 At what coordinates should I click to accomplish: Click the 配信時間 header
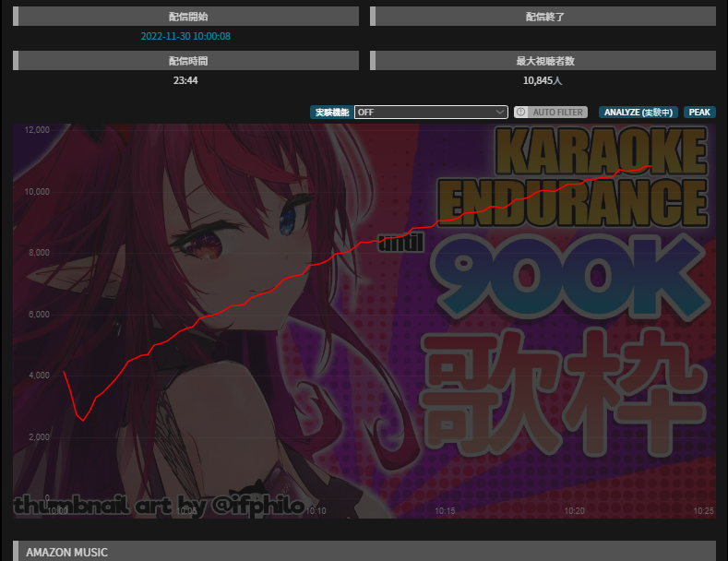185,60
